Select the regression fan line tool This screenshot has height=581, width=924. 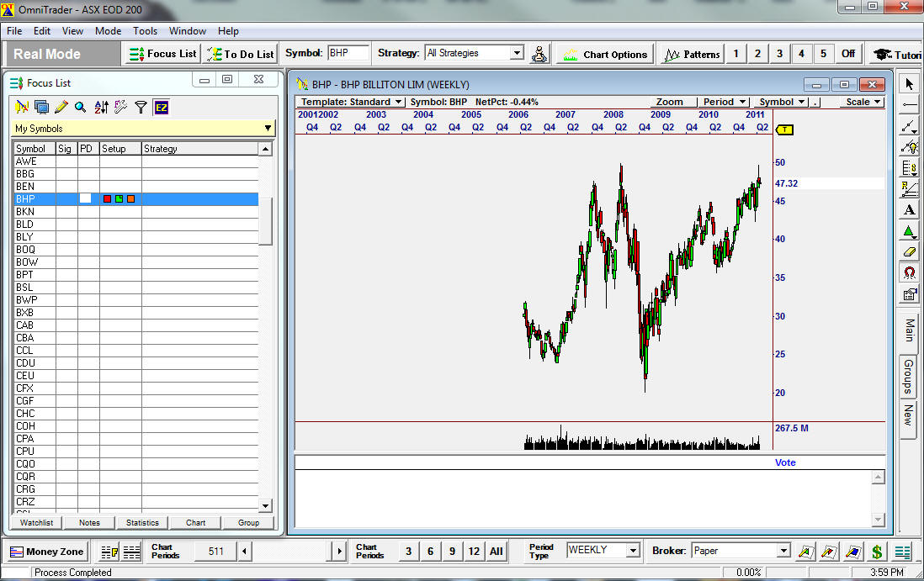coord(909,189)
